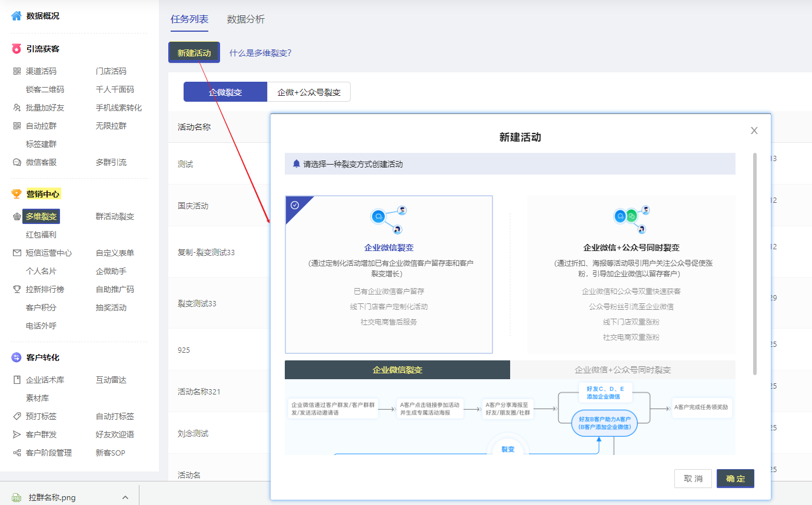Click the 活动名称321 row name
The width and height of the screenshot is (812, 505).
click(x=199, y=392)
